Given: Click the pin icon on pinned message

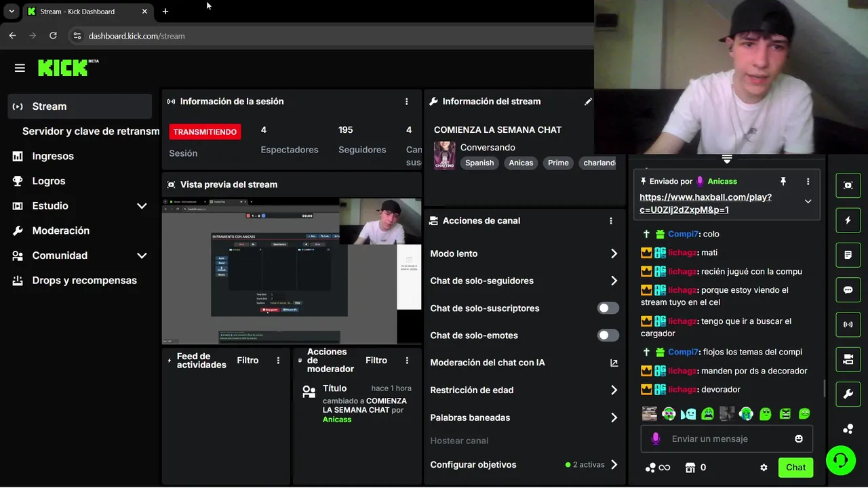Looking at the screenshot, I should 783,182.
